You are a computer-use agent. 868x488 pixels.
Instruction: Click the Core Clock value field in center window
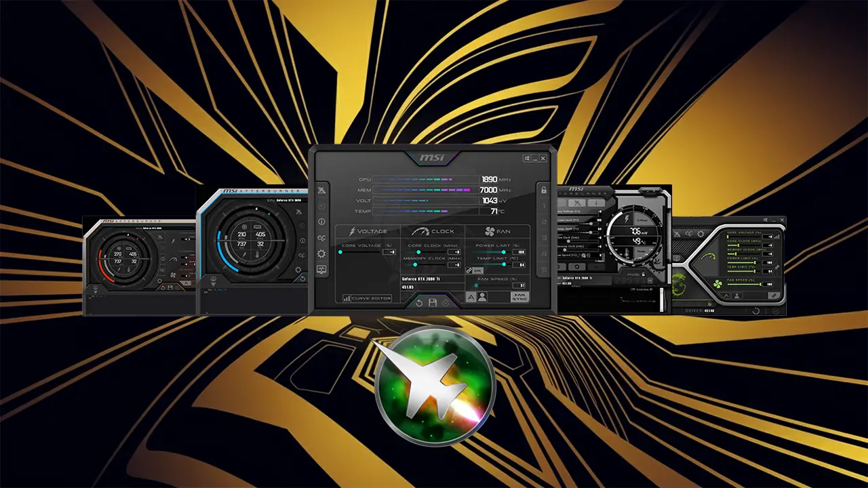point(454,252)
